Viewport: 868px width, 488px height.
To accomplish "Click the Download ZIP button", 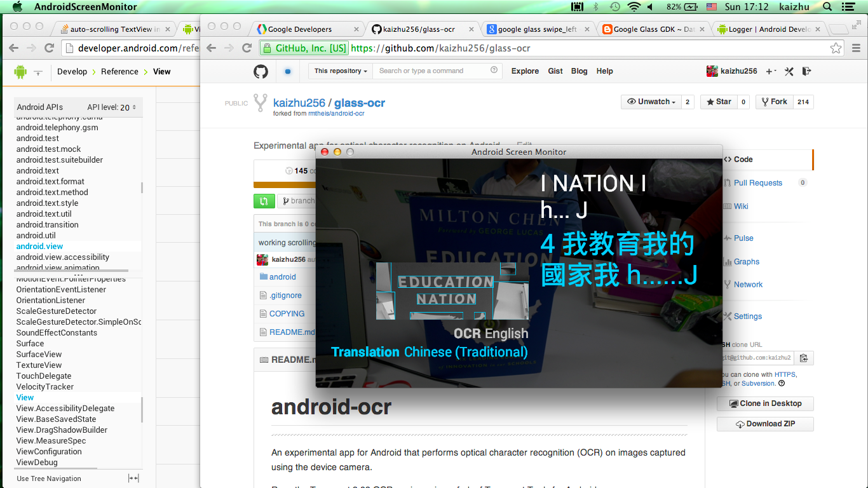I will (x=765, y=424).
